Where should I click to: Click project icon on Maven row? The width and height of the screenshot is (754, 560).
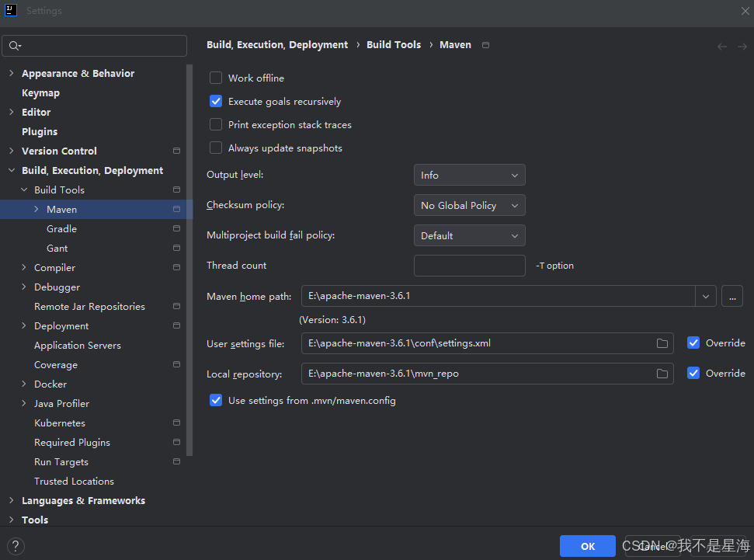[176, 209]
